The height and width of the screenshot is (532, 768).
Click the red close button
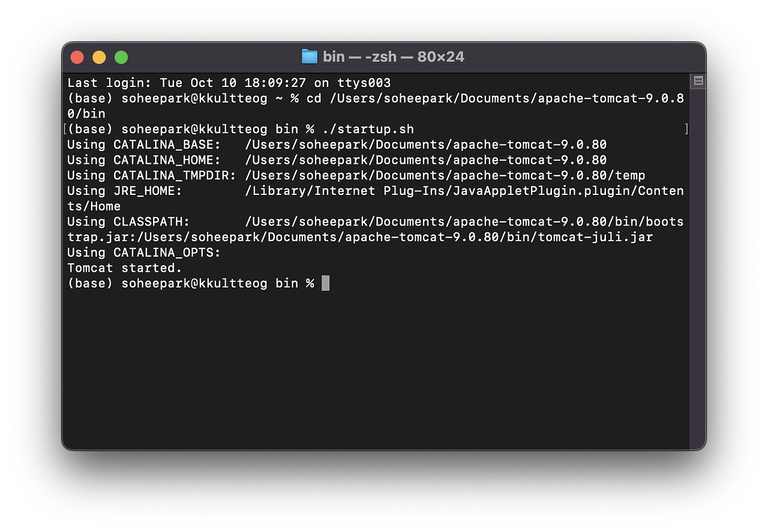pyautogui.click(x=77, y=57)
